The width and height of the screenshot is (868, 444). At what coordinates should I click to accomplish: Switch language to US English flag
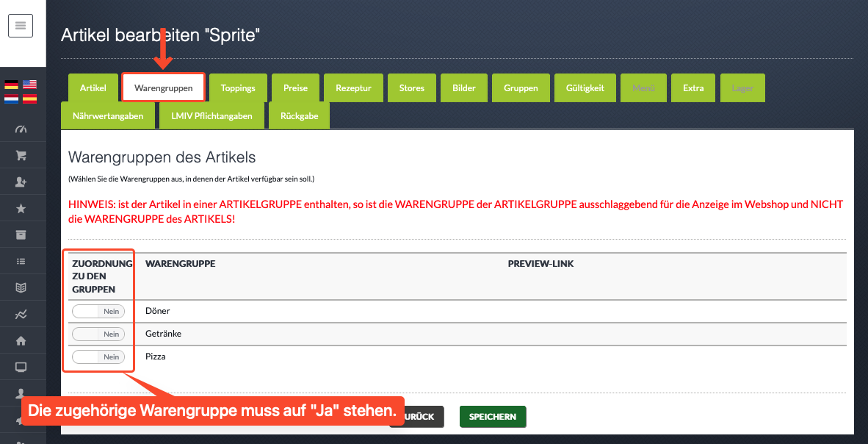tap(29, 85)
